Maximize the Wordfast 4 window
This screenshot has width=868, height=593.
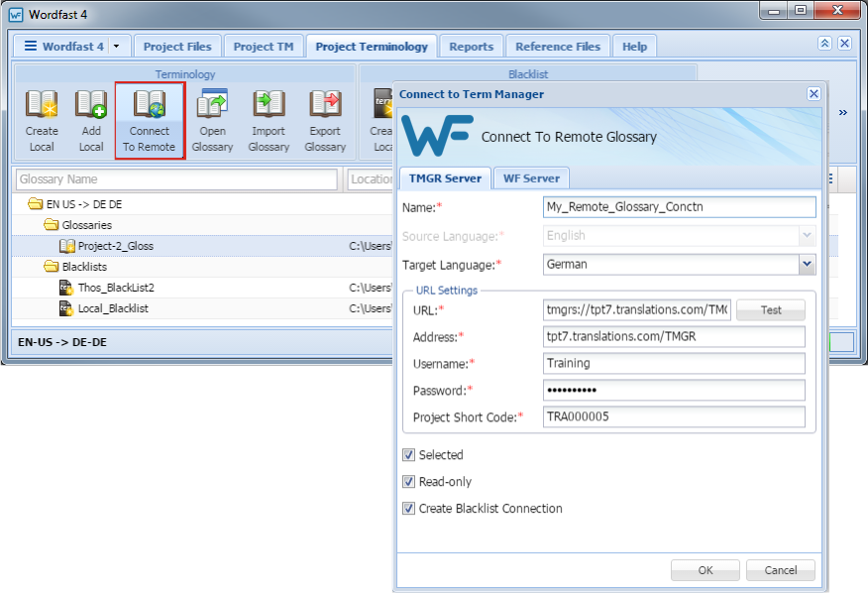click(x=801, y=11)
